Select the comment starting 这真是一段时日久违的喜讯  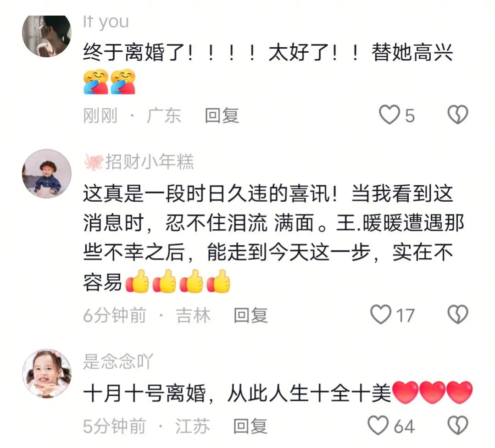coord(273,238)
